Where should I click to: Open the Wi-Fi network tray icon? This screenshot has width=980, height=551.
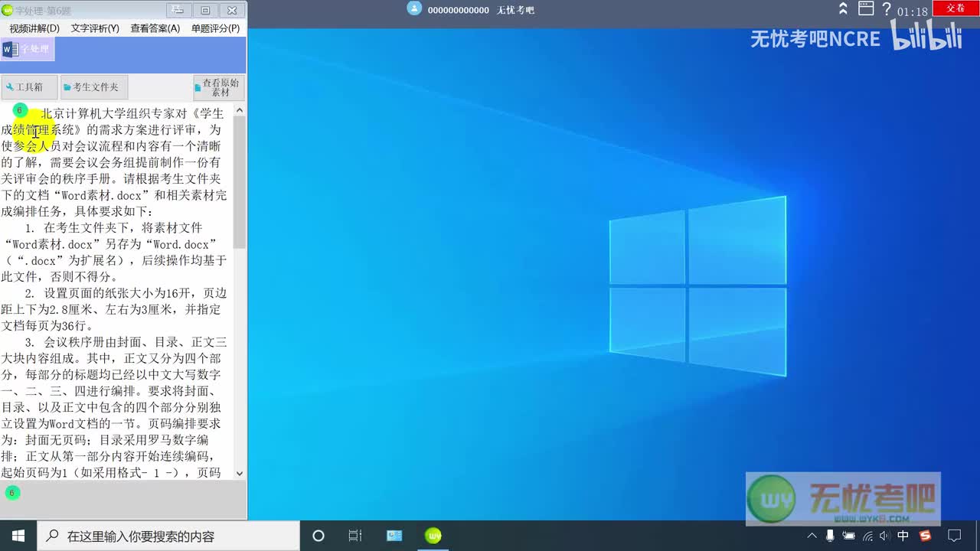[867, 536]
